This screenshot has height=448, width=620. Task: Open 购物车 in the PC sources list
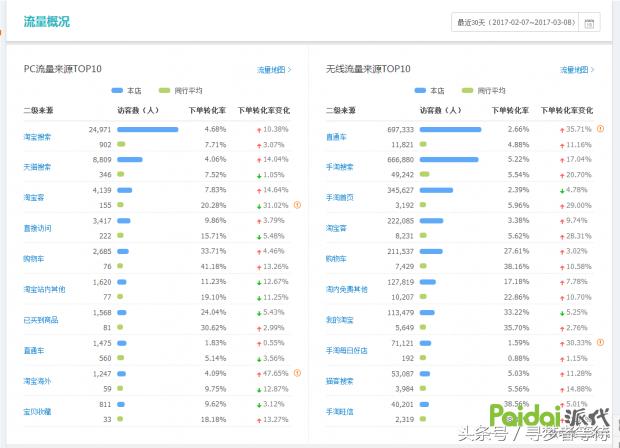pos(34,259)
